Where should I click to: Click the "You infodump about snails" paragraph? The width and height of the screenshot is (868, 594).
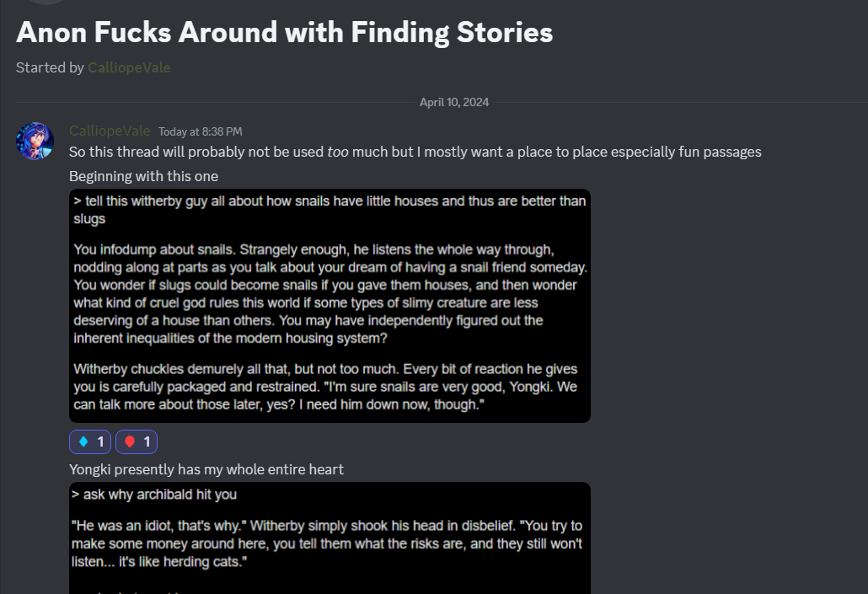click(x=330, y=293)
